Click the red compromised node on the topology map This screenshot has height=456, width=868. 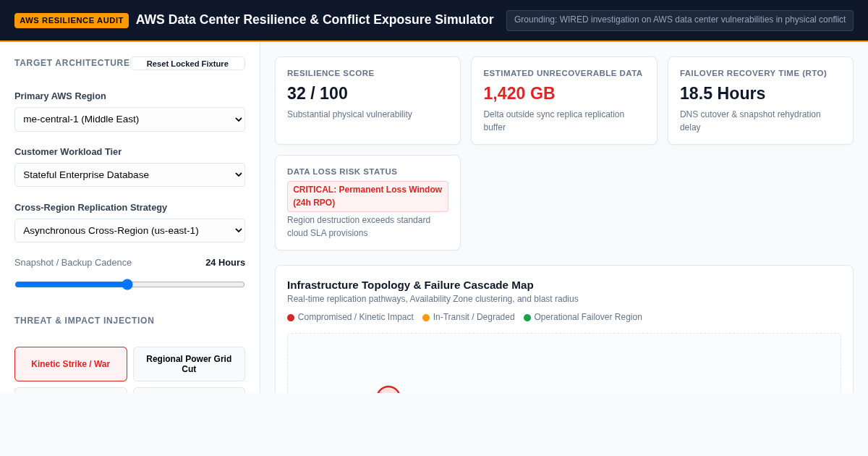point(388,390)
